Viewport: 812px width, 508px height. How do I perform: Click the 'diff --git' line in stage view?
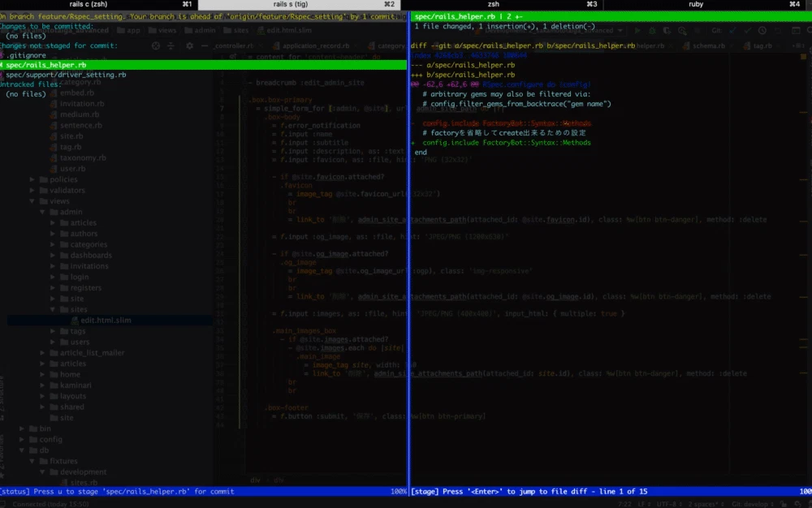click(x=522, y=45)
